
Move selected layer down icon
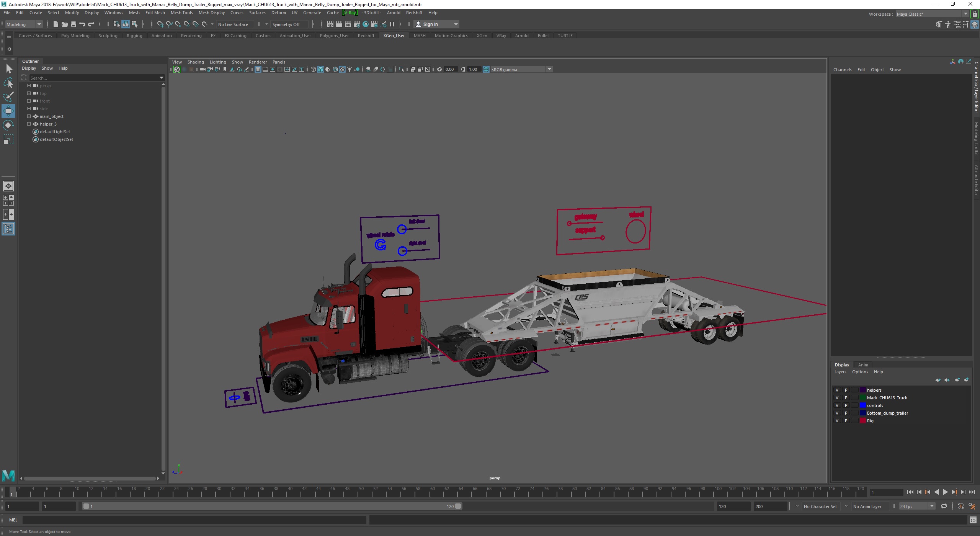(947, 380)
